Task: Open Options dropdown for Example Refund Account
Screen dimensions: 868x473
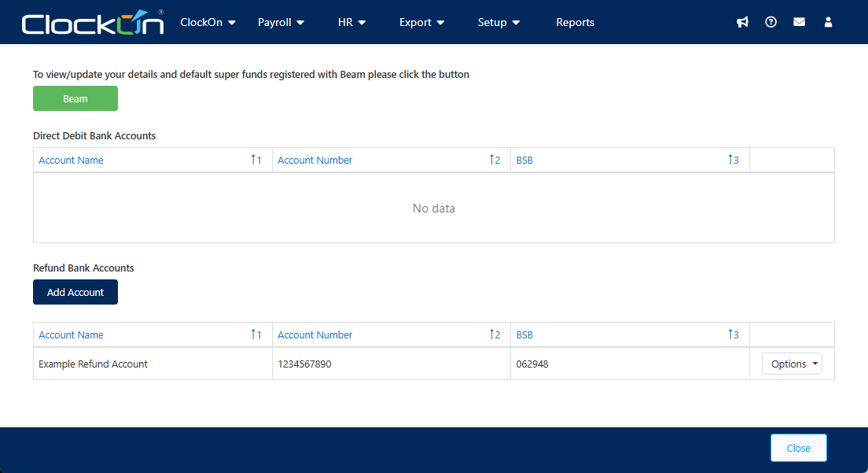Action: click(x=792, y=364)
